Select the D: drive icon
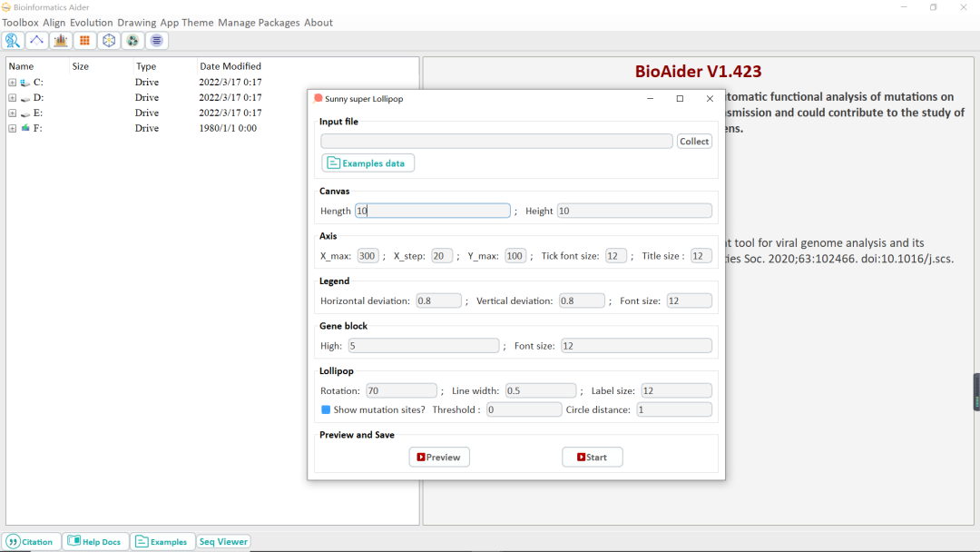 (x=25, y=98)
